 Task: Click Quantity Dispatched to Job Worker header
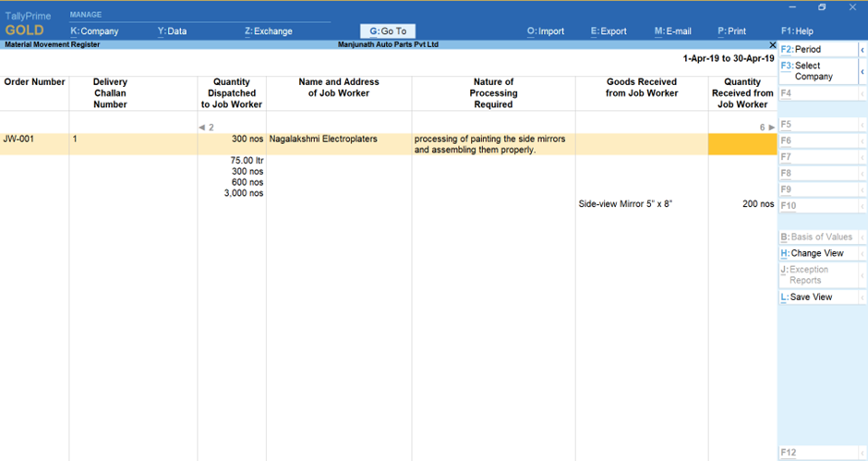tap(232, 93)
